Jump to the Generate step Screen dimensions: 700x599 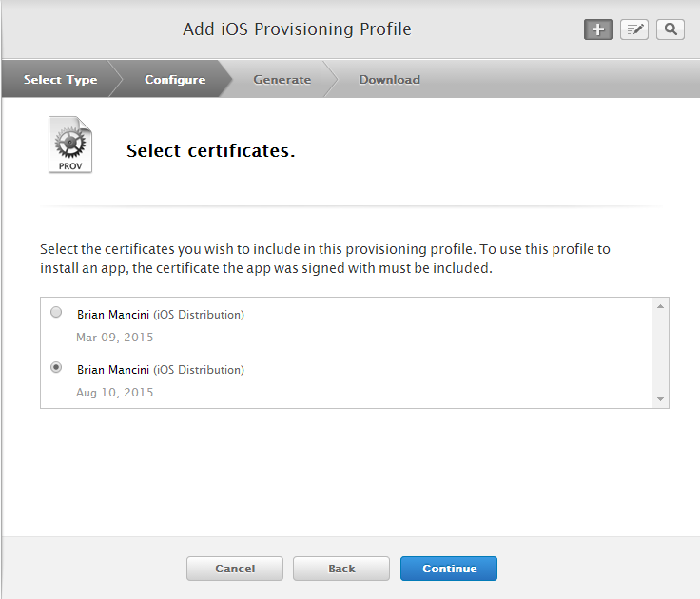tap(282, 80)
